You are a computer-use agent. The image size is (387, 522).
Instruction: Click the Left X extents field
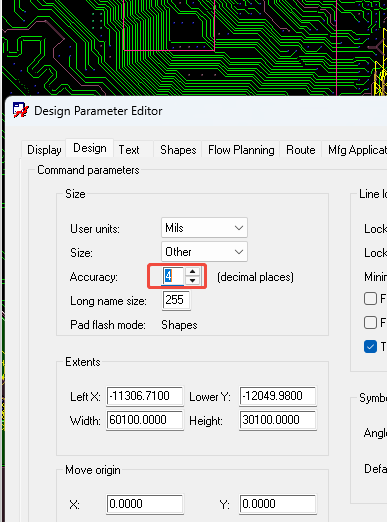(145, 396)
